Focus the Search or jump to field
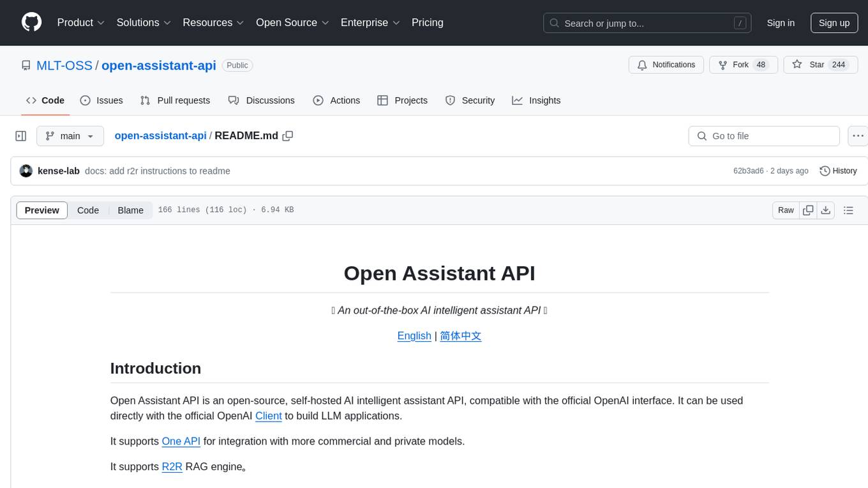This screenshot has width=868, height=488. coord(647,23)
